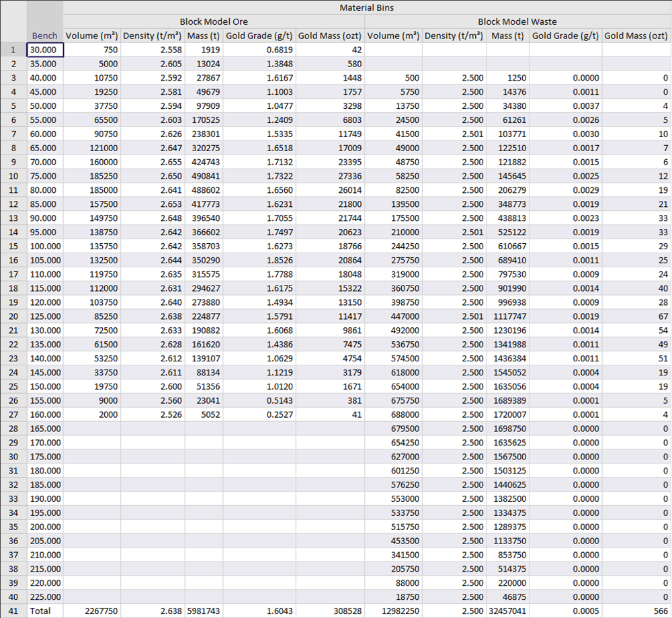The width and height of the screenshot is (672, 618).
Task: Select ore total gold mass cell 308528
Action: (330, 611)
